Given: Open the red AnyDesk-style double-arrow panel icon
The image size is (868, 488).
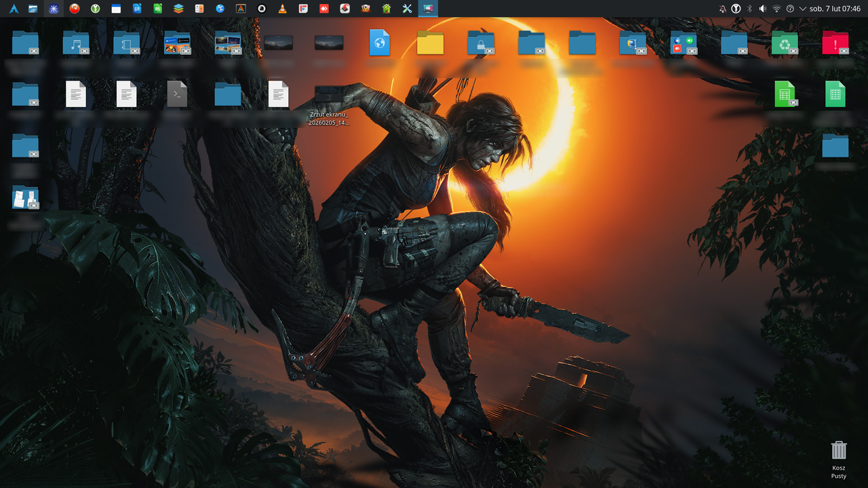Looking at the screenshot, I should [x=324, y=9].
